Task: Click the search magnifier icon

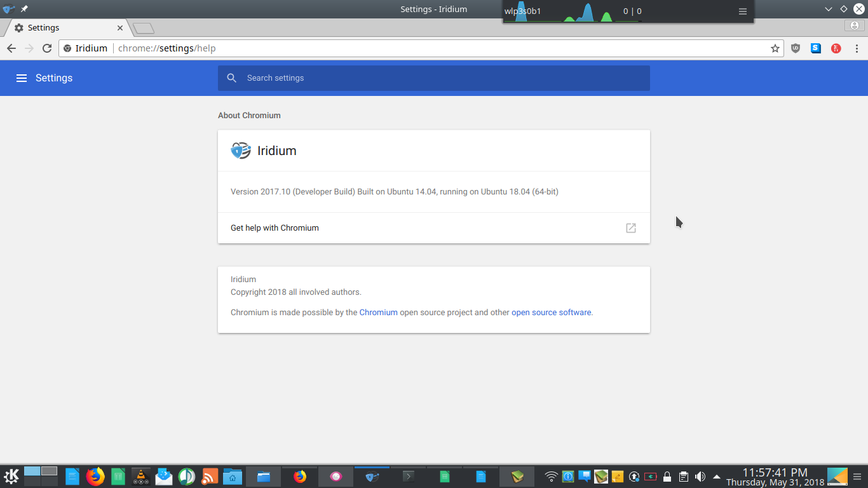Action: (232, 78)
